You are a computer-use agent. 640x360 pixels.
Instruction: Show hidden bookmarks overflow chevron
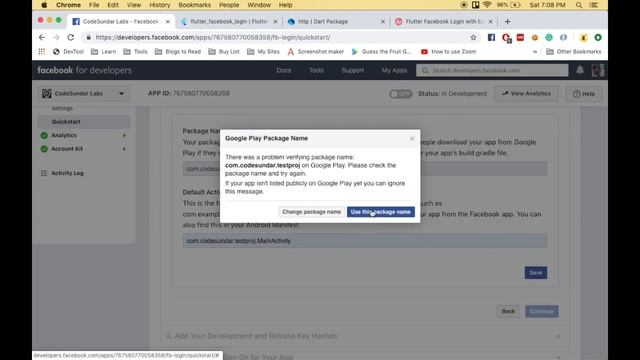pyautogui.click(x=535, y=51)
